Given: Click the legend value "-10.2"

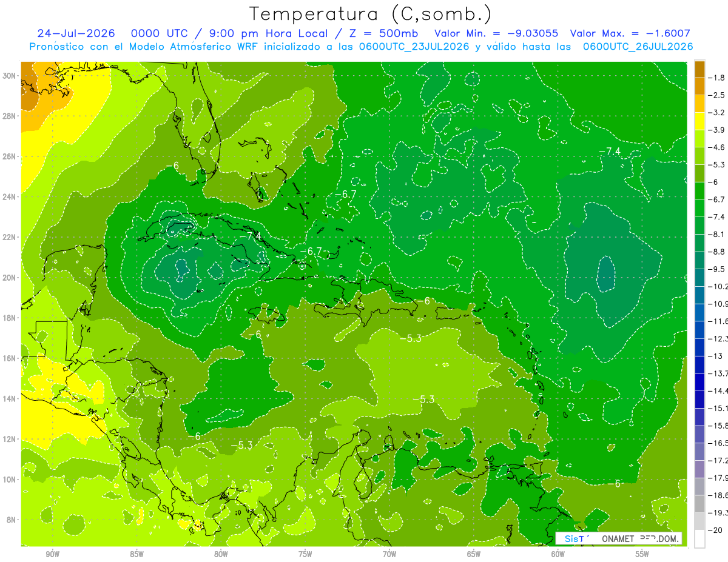Looking at the screenshot, I should tap(718, 286).
